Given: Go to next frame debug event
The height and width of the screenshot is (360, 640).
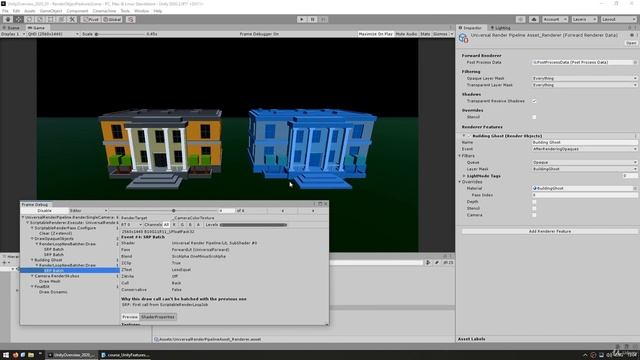Looking at the screenshot, I should pos(313,211).
